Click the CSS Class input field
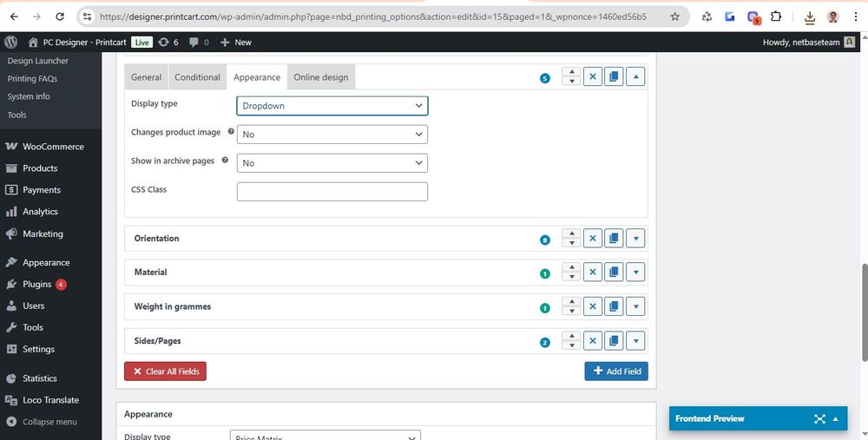The height and width of the screenshot is (440, 868). [x=332, y=192]
